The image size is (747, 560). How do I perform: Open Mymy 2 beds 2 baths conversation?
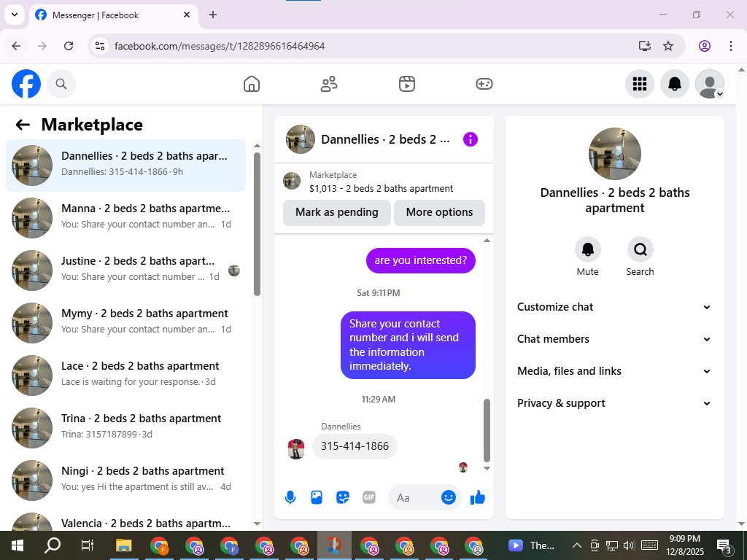pos(125,322)
